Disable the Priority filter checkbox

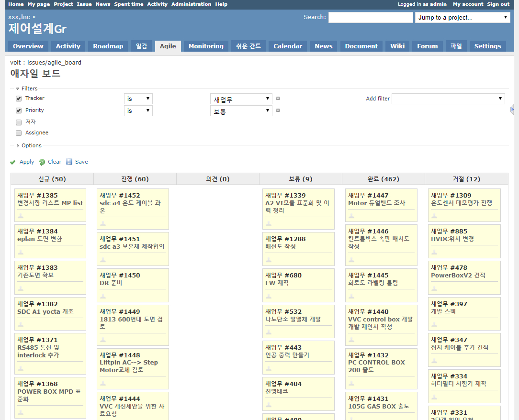click(19, 111)
